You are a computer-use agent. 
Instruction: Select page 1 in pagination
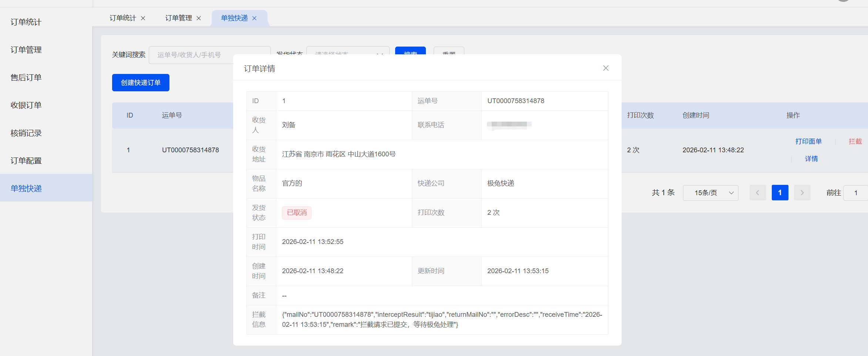click(x=780, y=193)
